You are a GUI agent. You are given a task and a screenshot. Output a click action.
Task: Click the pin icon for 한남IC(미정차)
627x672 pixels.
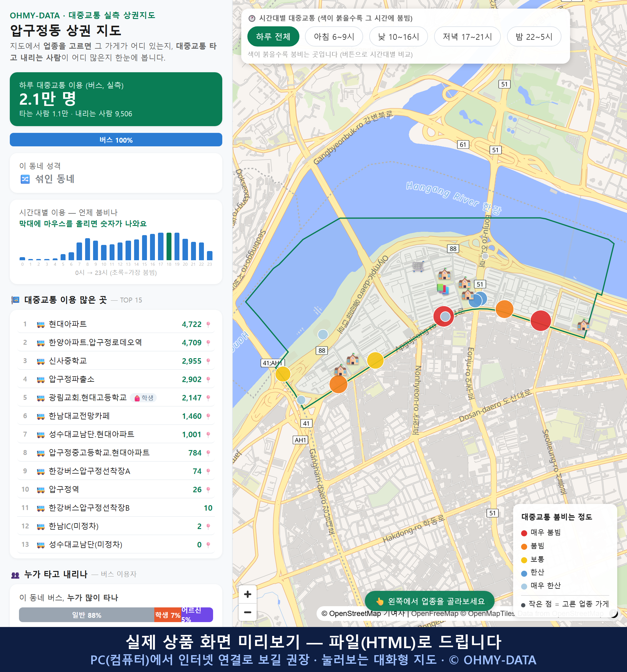click(208, 526)
